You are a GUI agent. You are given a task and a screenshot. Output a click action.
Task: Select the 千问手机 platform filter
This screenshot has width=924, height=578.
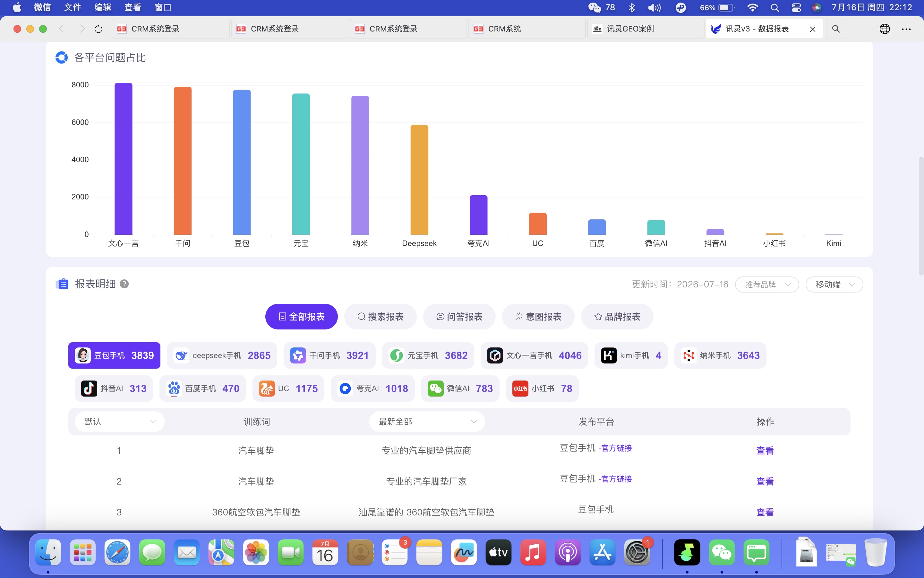pos(329,355)
